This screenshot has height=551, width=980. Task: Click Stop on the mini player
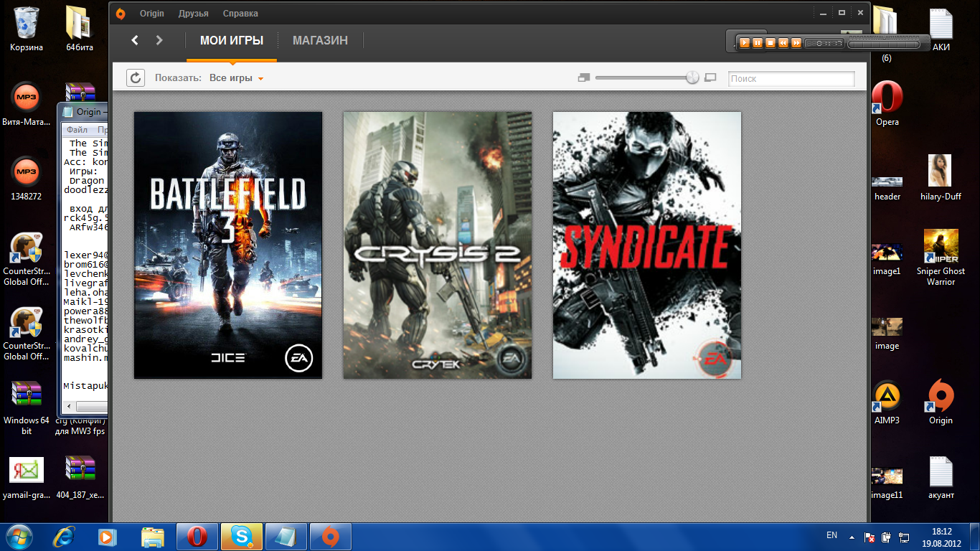tap(771, 43)
